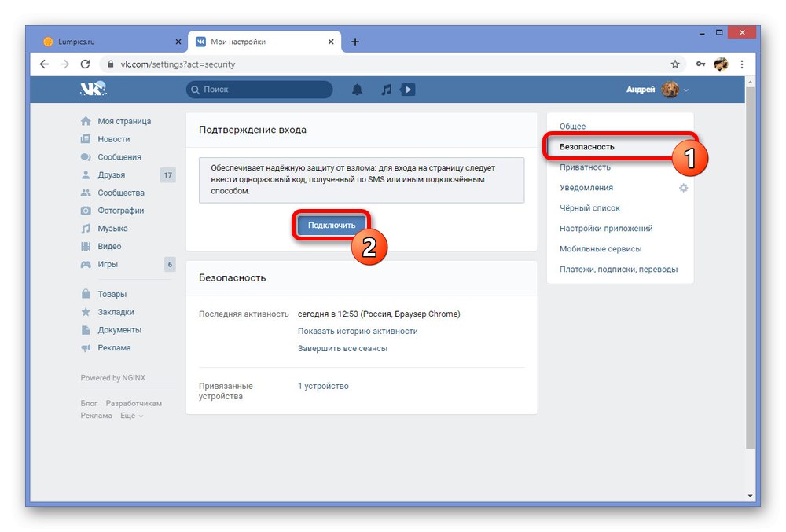Click the gear icon beside Уведомления
Image resolution: width=786 pixels, height=532 pixels.
683,188
